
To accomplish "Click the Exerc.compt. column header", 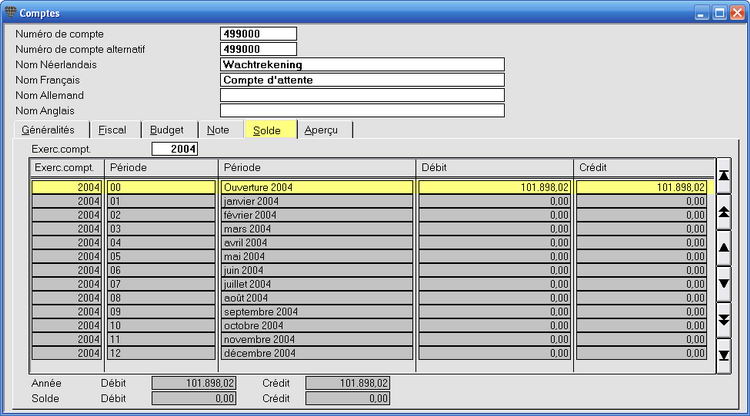I will 67,168.
